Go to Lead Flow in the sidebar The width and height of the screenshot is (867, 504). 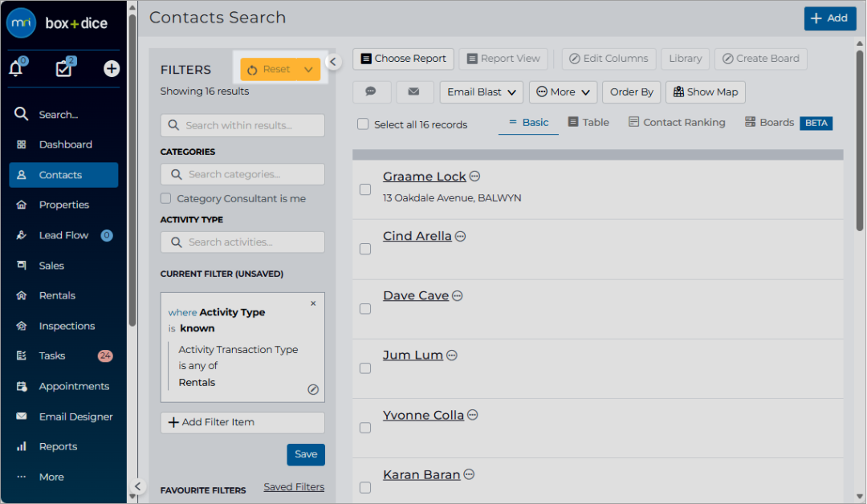[63, 235]
